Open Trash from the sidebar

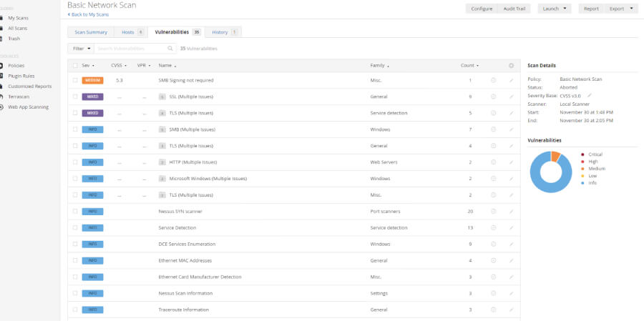tap(14, 38)
